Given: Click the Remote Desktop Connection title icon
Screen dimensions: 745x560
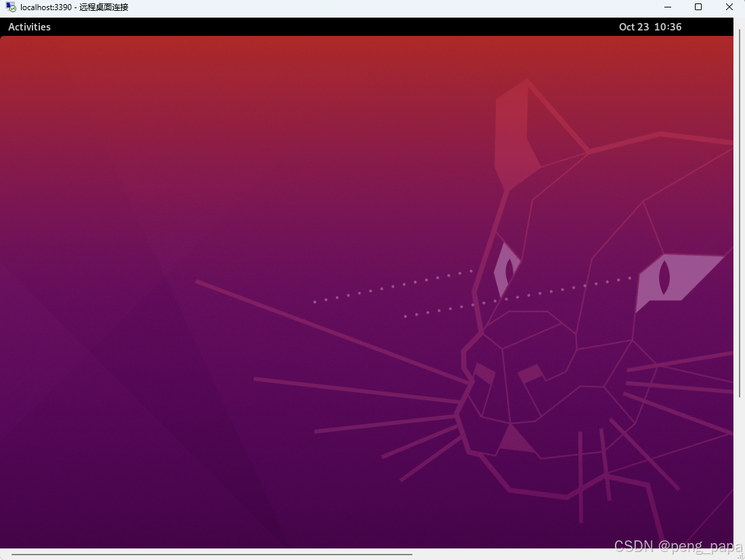Looking at the screenshot, I should 11,7.
